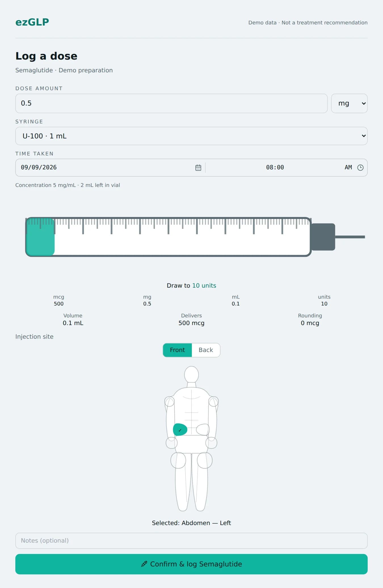Click the teal syringe fill level

tap(40, 237)
